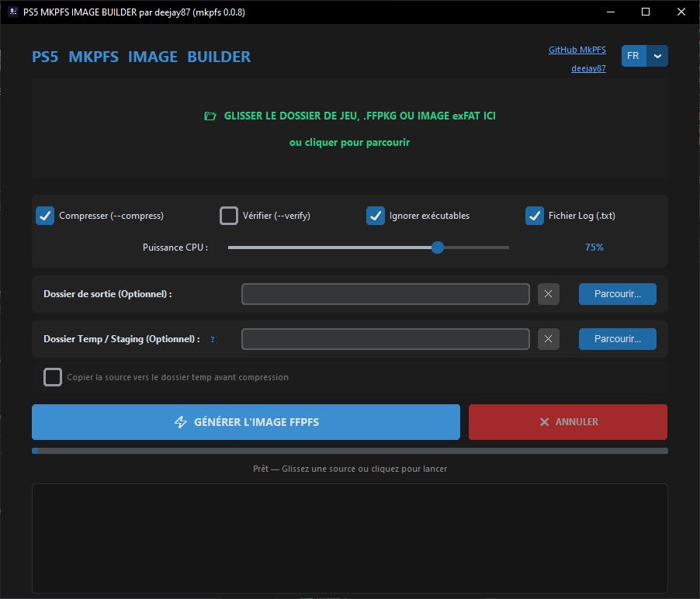Open the deejay87 link
The image size is (700, 599).
click(x=588, y=68)
